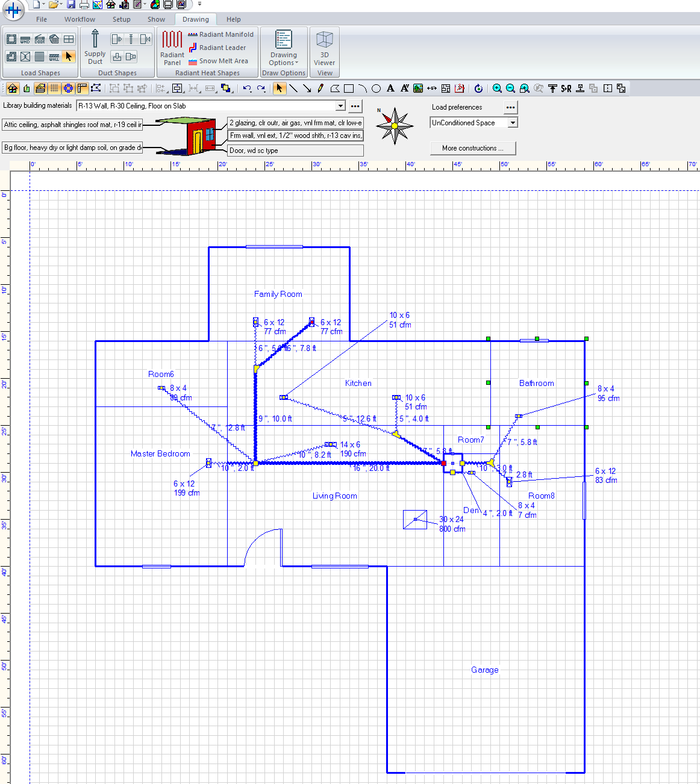This screenshot has height=784, width=700.
Task: Open the UnConditioned Space dropdown
Action: (x=513, y=123)
